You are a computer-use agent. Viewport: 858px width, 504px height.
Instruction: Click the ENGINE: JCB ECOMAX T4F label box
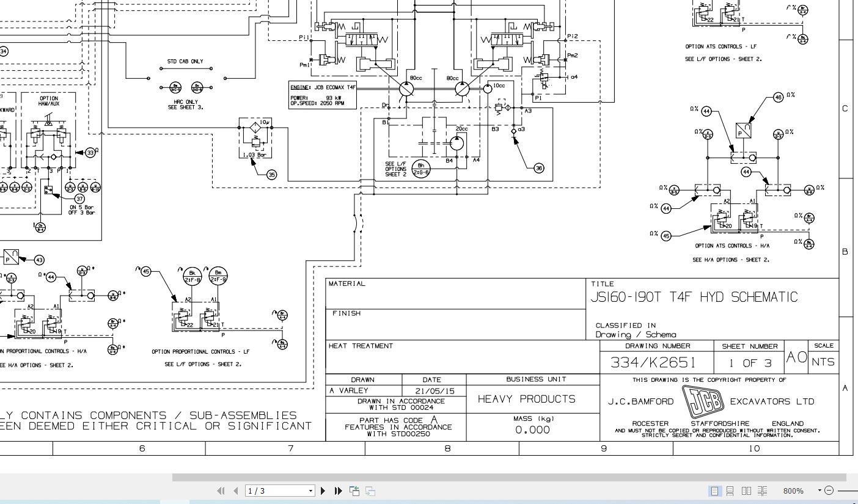[322, 95]
